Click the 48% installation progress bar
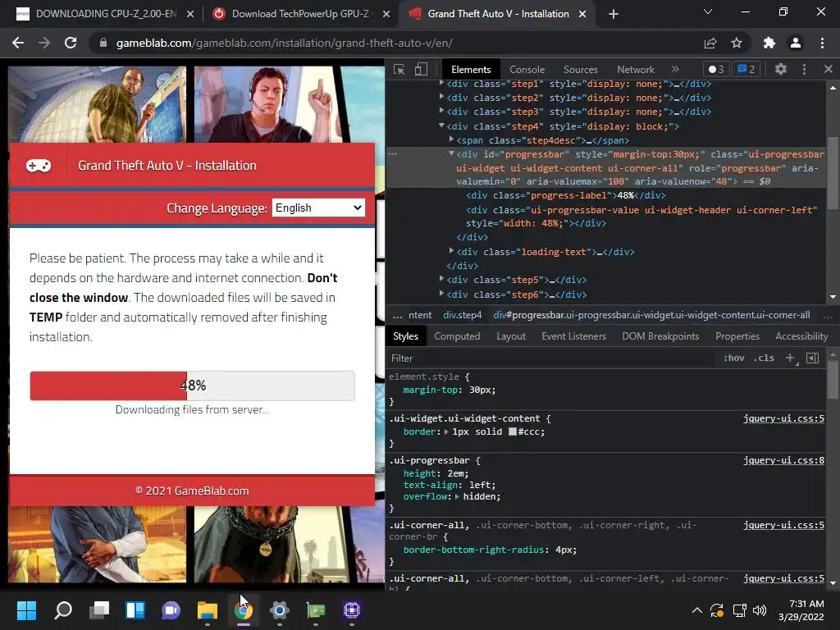This screenshot has width=840, height=630. tap(192, 386)
